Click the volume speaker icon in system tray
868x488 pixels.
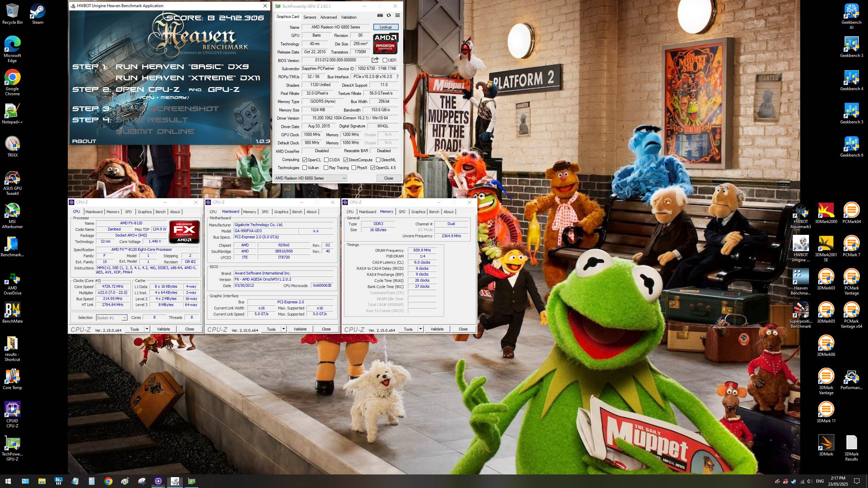810,481
